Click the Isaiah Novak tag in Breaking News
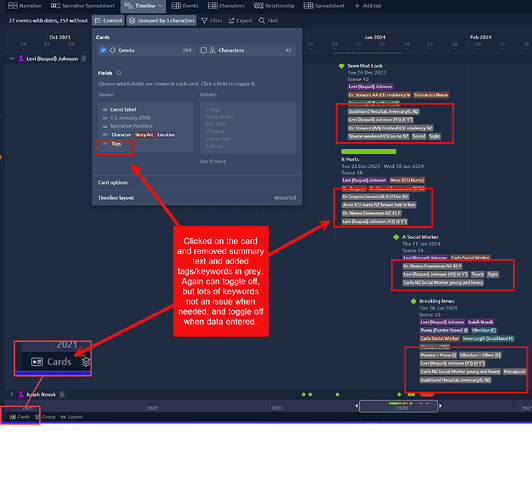This screenshot has width=532, height=500. coord(481,322)
